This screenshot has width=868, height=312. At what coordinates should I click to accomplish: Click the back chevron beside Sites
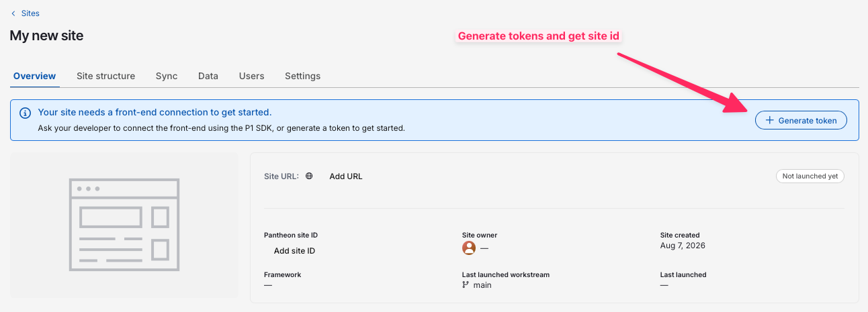(13, 13)
